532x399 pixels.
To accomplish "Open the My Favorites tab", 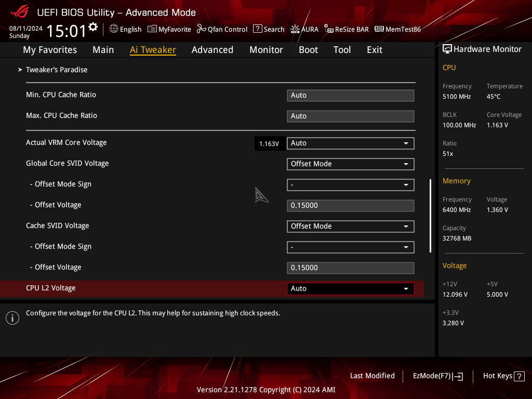I will click(x=50, y=50).
